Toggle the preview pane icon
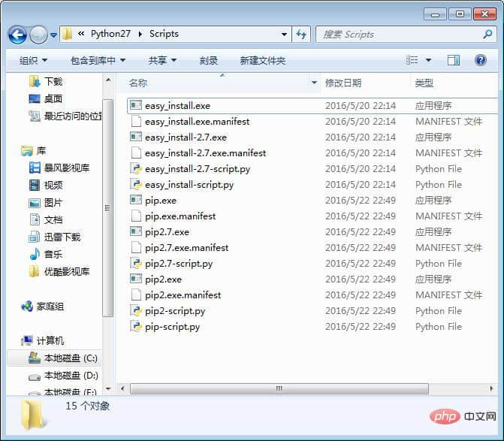 pos(454,60)
